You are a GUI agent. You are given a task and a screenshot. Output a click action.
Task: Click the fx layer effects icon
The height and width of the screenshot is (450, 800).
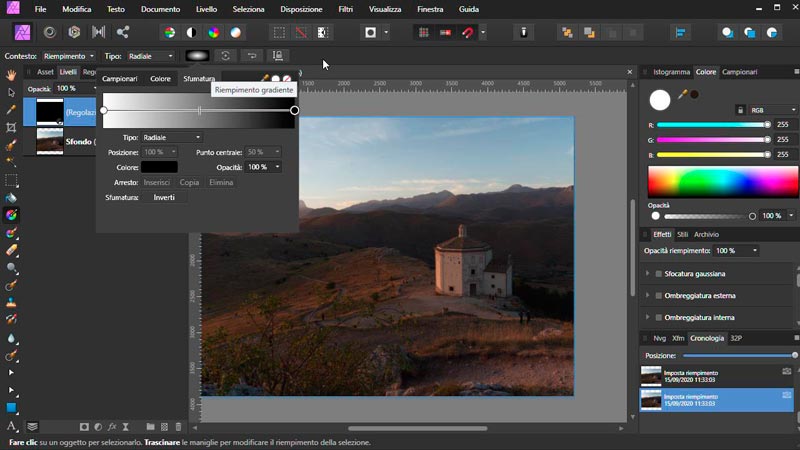pos(112,427)
